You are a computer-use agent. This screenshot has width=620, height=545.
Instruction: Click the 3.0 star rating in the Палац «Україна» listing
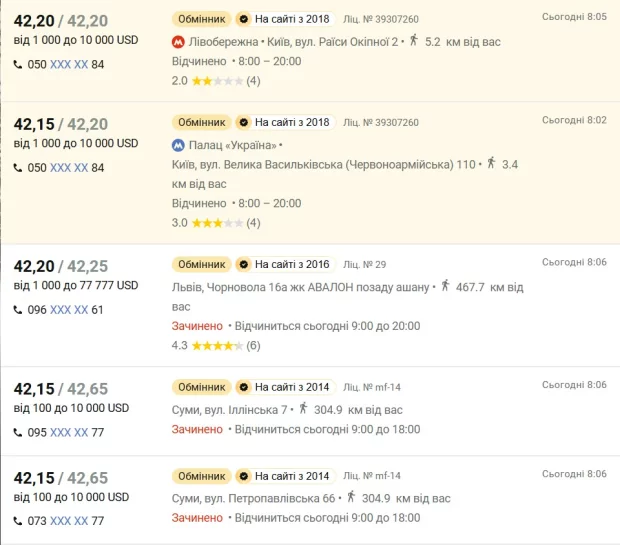[x=216, y=223]
